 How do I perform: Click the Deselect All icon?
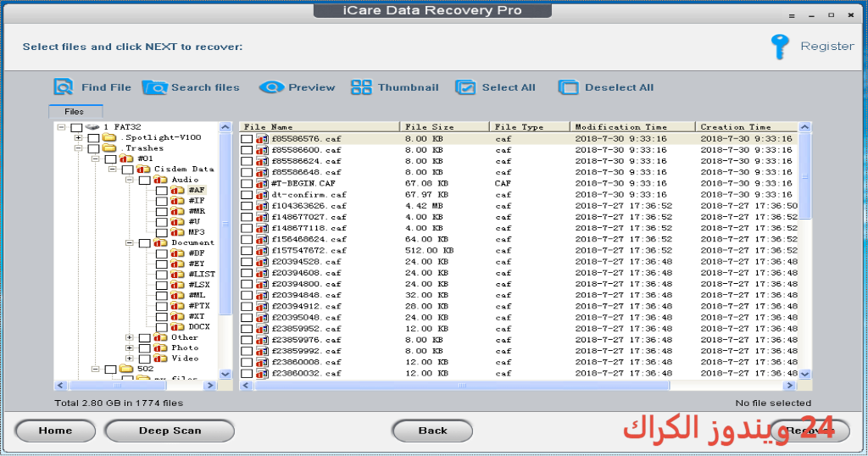click(568, 87)
